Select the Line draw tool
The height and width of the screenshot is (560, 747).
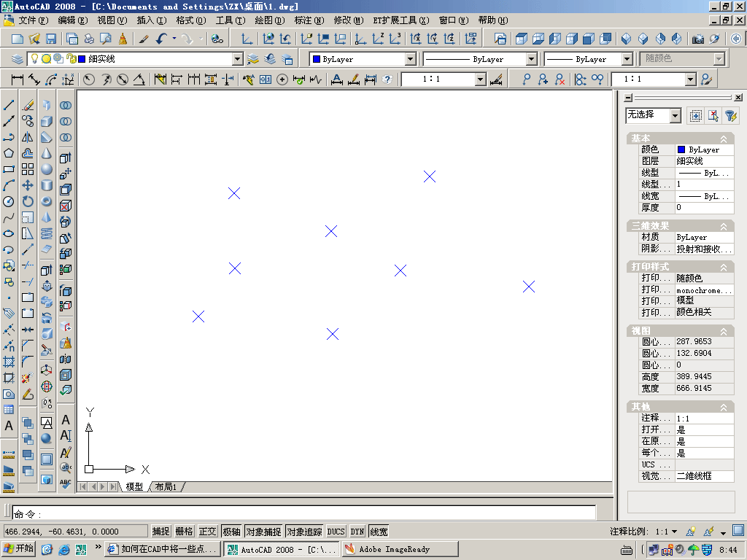point(9,105)
